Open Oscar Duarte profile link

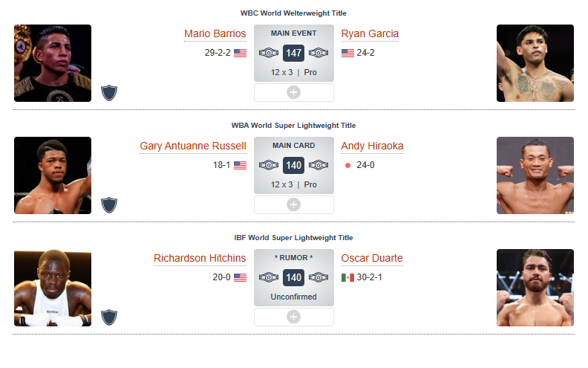pos(372,259)
